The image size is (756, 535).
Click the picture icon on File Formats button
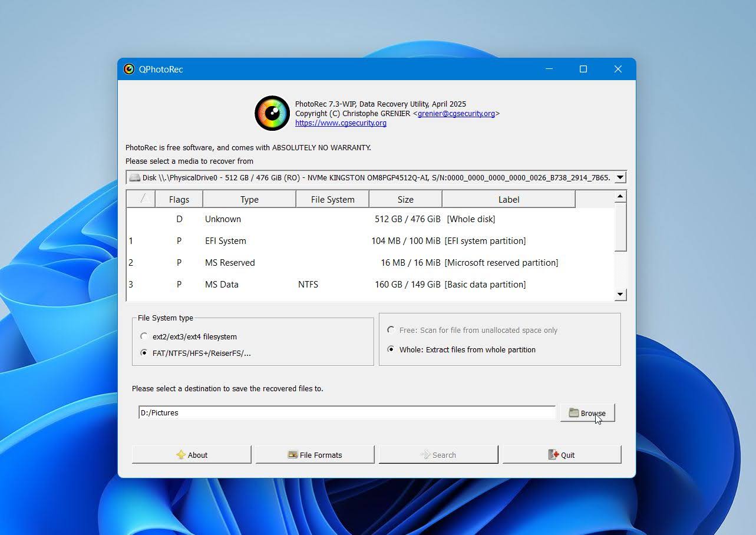[x=293, y=454]
